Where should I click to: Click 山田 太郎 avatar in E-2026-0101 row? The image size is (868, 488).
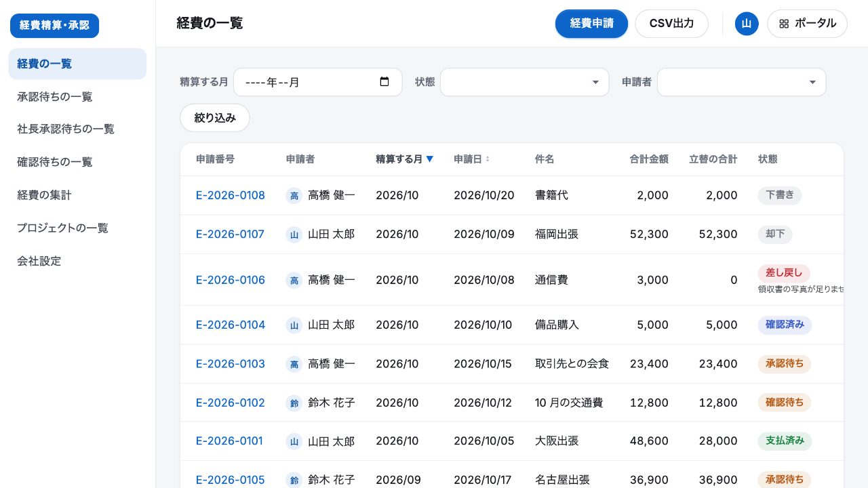point(294,442)
